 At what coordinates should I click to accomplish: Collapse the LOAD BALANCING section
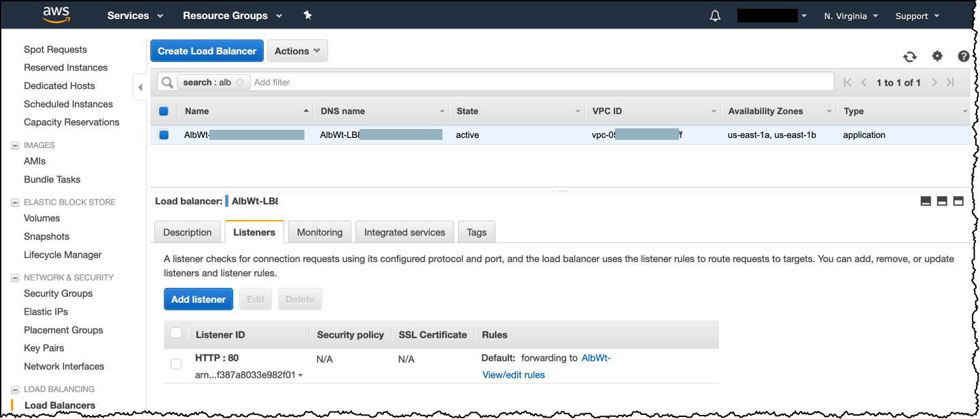pyautogui.click(x=16, y=390)
